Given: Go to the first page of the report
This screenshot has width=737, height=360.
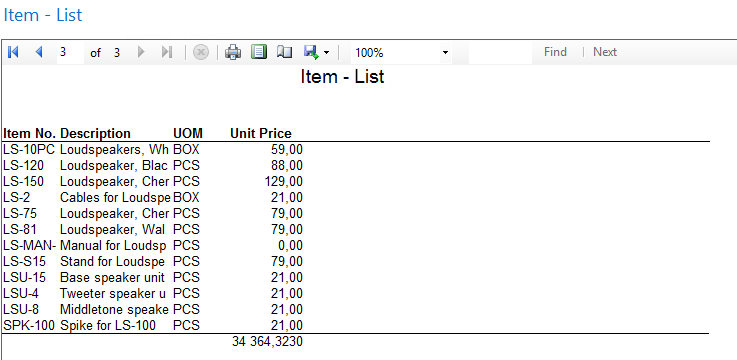Looking at the screenshot, I should click(13, 52).
